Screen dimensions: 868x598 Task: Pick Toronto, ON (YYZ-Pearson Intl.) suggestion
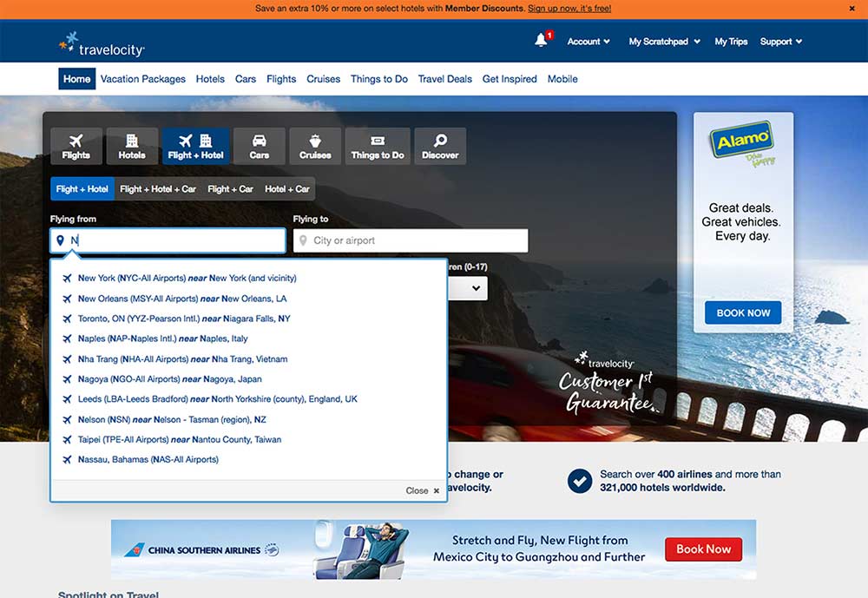(x=184, y=319)
